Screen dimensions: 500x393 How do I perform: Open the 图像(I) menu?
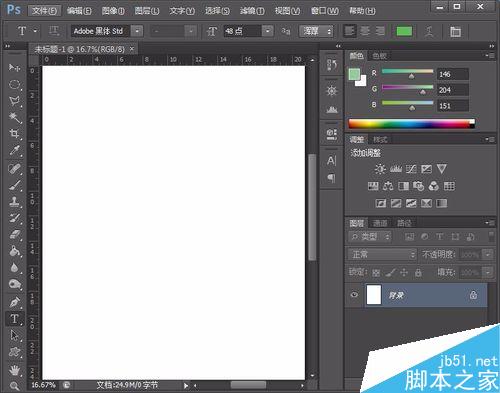point(113,11)
